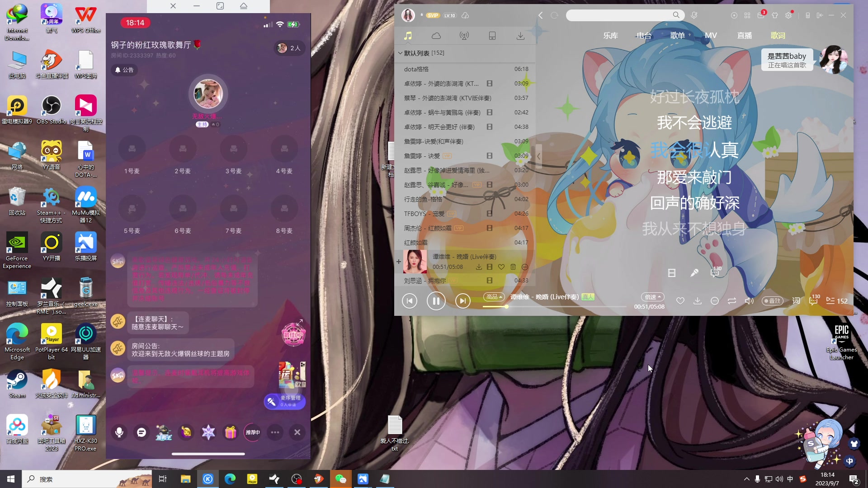This screenshot has height=488, width=868.
Task: Open the Windows Start menu
Action: click(x=11, y=479)
